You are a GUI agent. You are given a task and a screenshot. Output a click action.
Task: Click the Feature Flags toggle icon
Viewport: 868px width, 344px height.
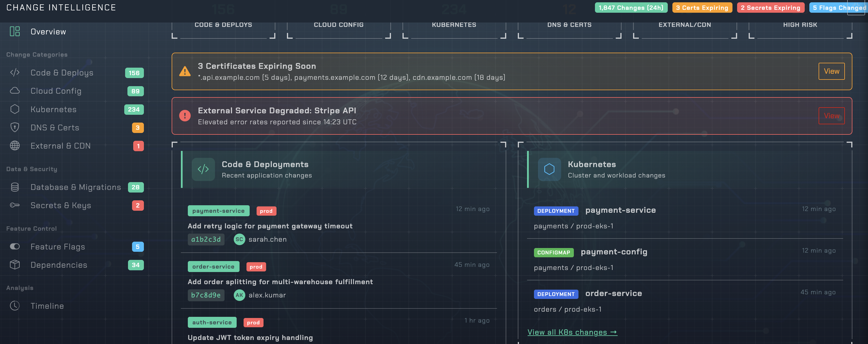15,247
